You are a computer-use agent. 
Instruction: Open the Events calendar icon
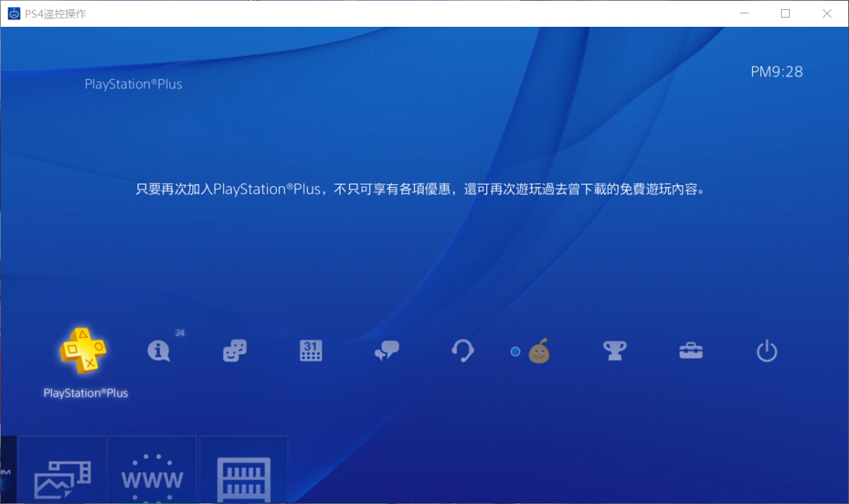click(x=310, y=351)
